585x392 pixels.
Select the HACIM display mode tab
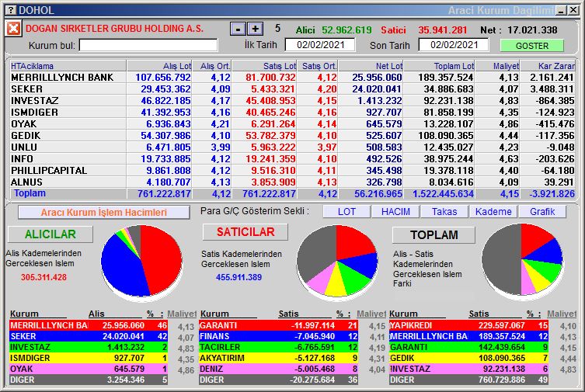click(x=395, y=212)
